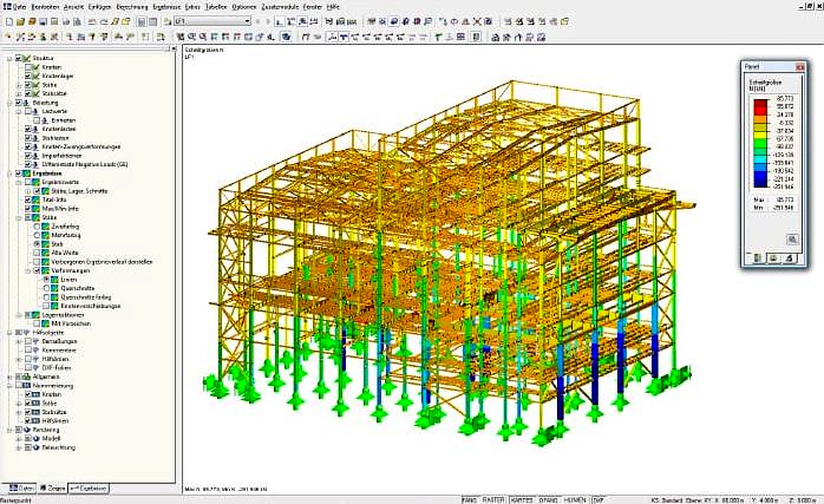This screenshot has height=504, width=824.
Task: Uncheck Knotenlager in the tree
Action: tap(28, 76)
